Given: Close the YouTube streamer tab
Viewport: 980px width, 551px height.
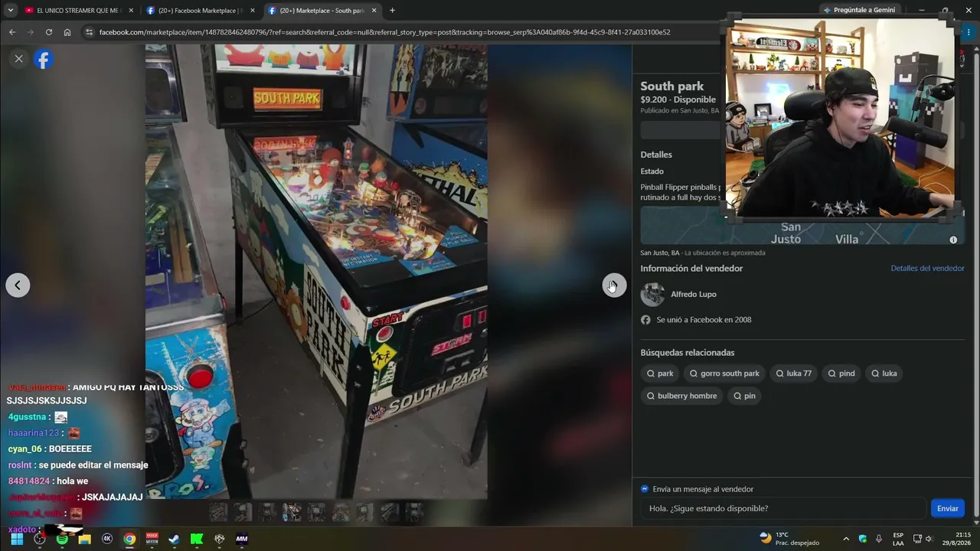Looking at the screenshot, I should (131, 11).
